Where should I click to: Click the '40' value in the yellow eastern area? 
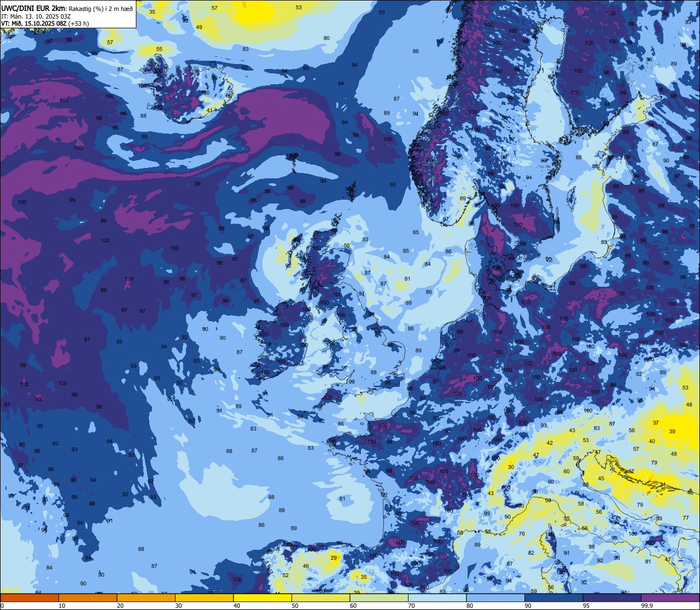tap(652, 441)
